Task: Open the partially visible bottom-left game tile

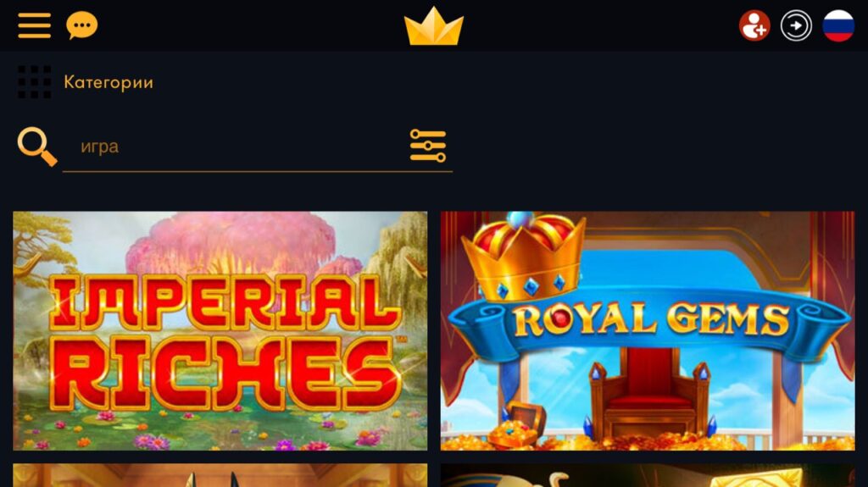Action: point(220,475)
